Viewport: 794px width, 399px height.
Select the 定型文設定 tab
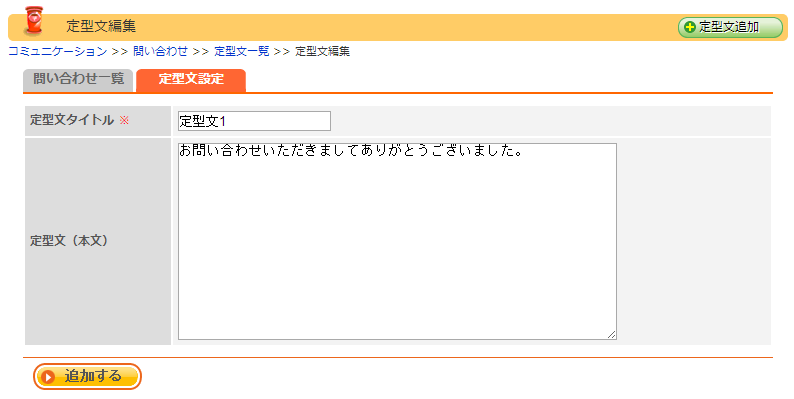coord(191,80)
